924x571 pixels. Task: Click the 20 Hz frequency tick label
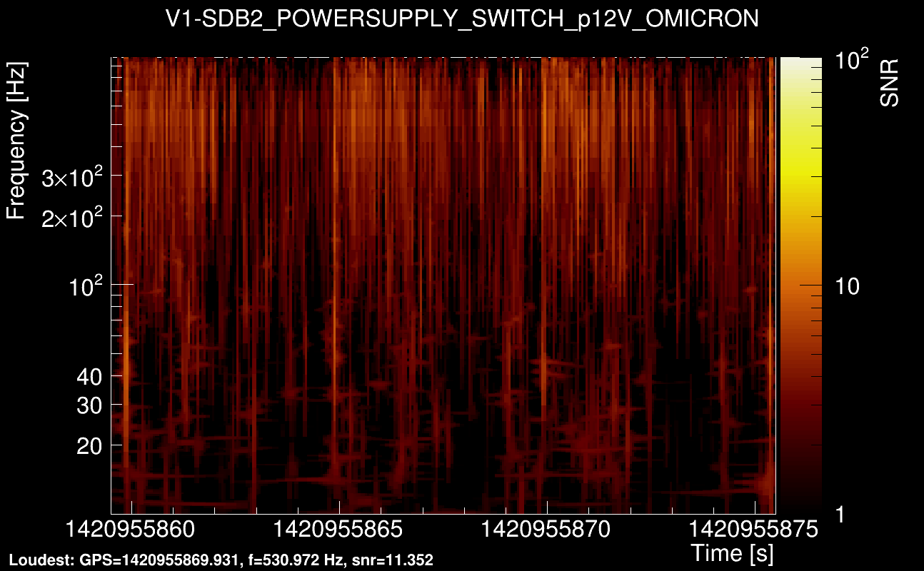tap(89, 445)
